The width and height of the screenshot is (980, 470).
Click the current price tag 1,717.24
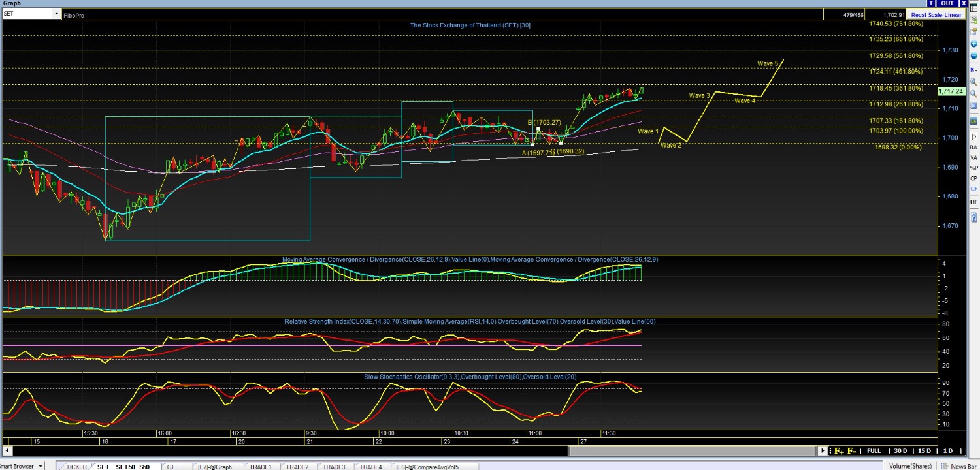point(952,91)
